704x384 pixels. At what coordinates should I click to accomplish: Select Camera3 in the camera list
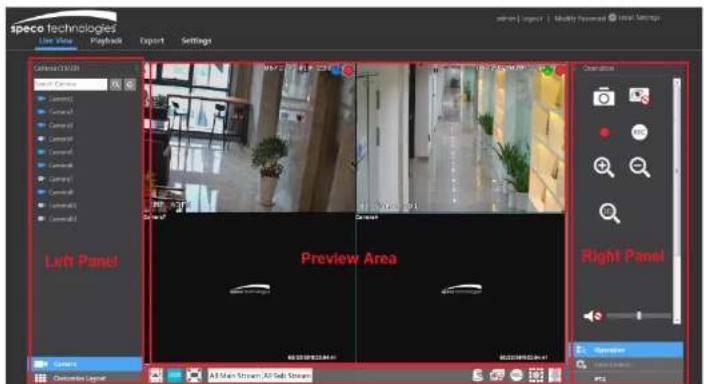[56, 125]
